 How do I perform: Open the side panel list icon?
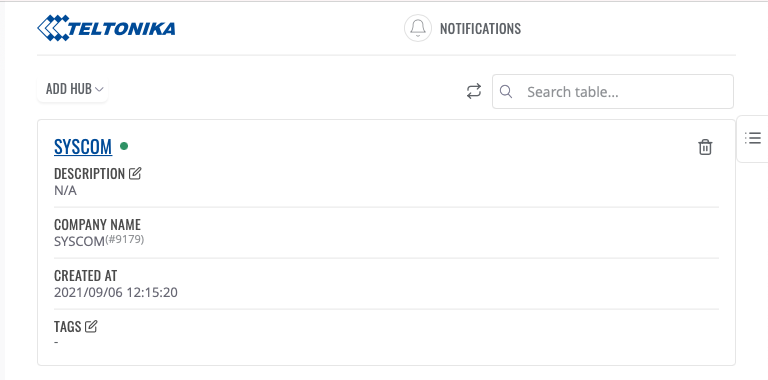pyautogui.click(x=753, y=138)
